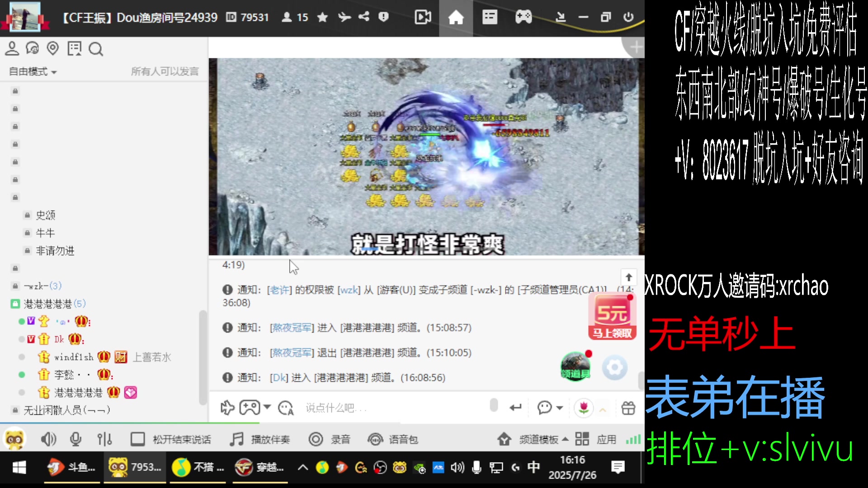Toggle 播放伴奏 accompaniment
Screen dimensions: 868x488
259,439
